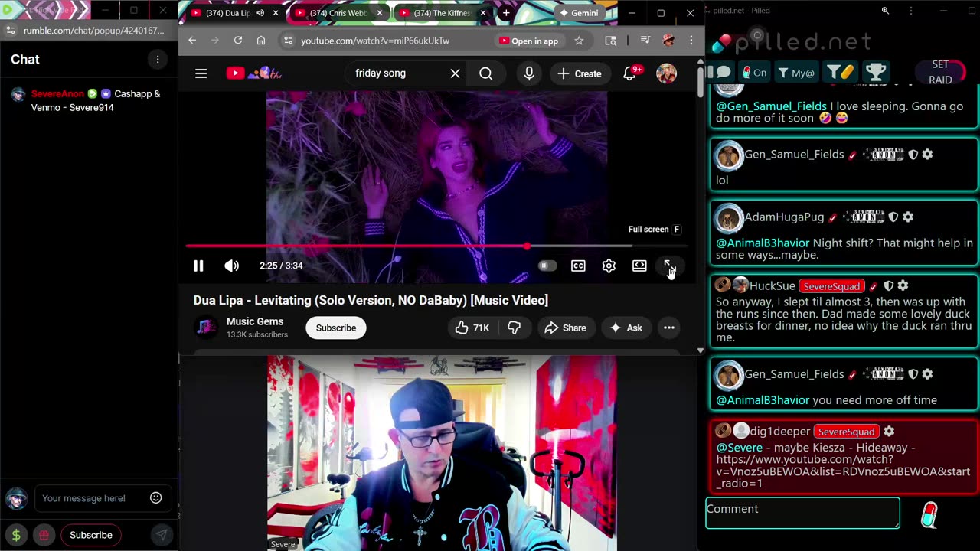Toggle the funnel-pill filter in Pilled

point(840,73)
